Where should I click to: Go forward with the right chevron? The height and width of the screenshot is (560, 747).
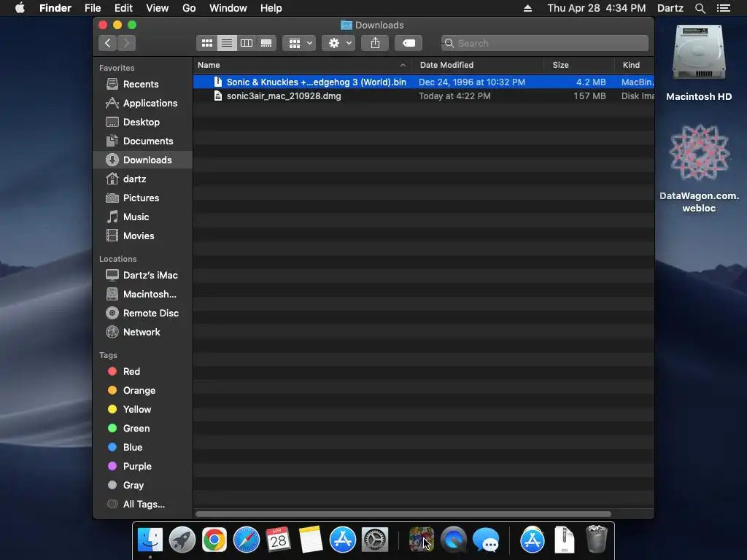click(x=126, y=43)
